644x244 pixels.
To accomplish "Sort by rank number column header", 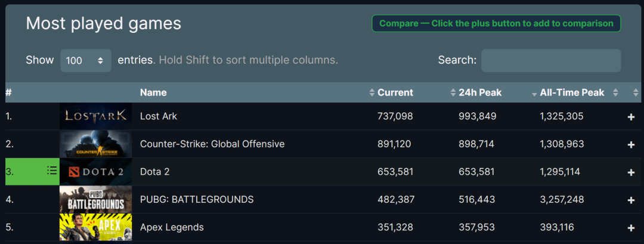I will (9, 92).
